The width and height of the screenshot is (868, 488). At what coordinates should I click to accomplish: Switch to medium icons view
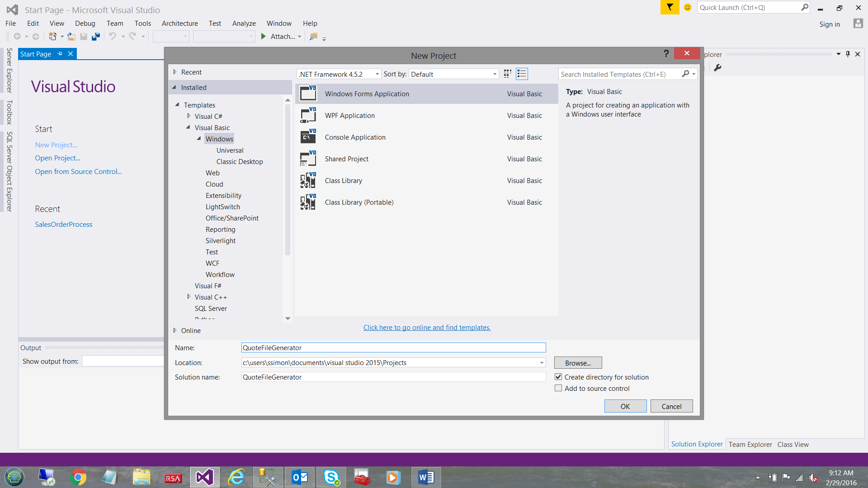pyautogui.click(x=507, y=74)
